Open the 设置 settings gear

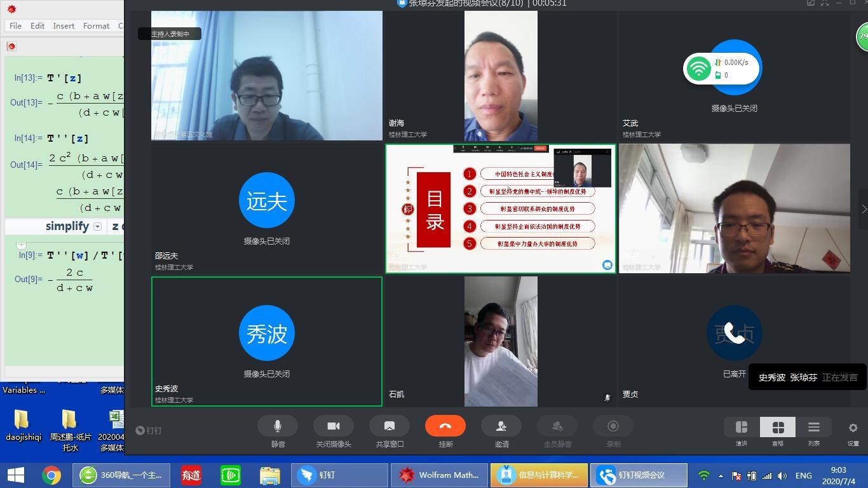tap(853, 428)
